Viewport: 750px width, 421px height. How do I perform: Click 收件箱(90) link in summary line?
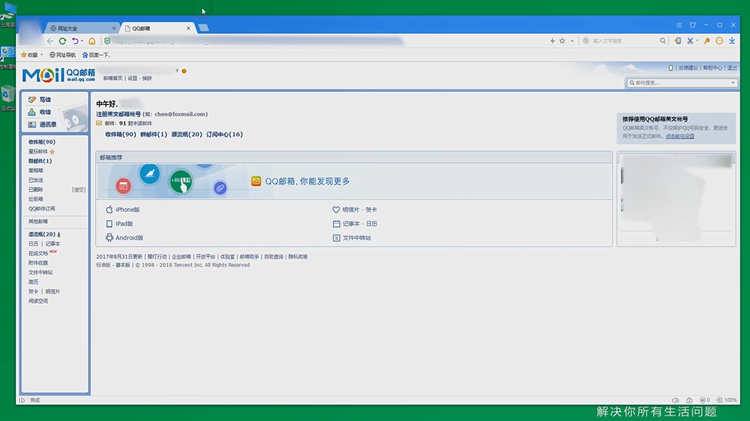click(121, 134)
